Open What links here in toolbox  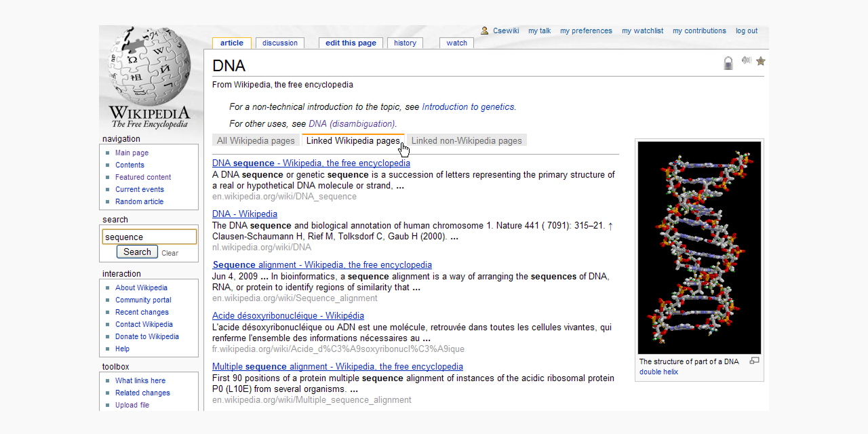(x=140, y=380)
